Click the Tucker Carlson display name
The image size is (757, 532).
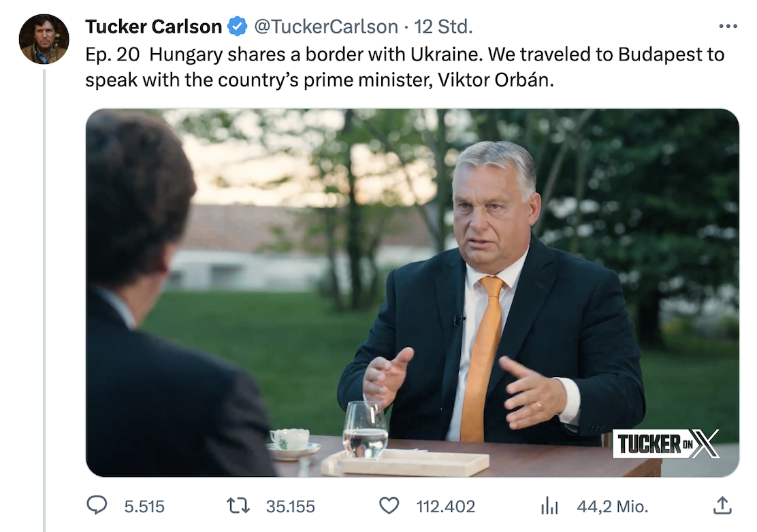(153, 27)
